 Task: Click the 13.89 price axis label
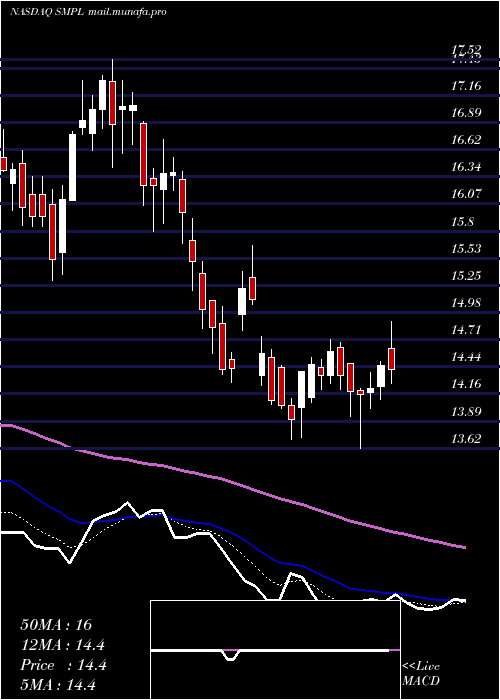(466, 411)
